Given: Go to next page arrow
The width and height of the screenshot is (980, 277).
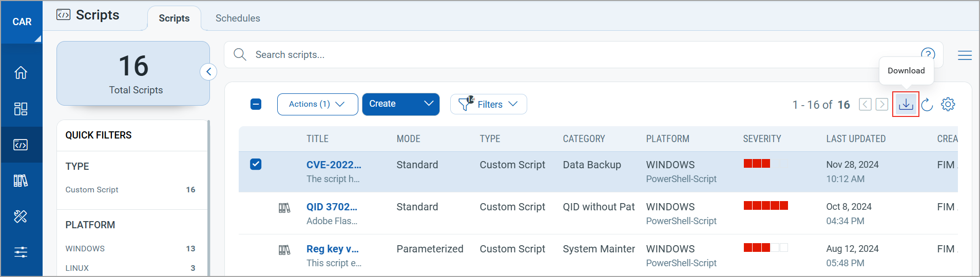Looking at the screenshot, I should tap(882, 105).
